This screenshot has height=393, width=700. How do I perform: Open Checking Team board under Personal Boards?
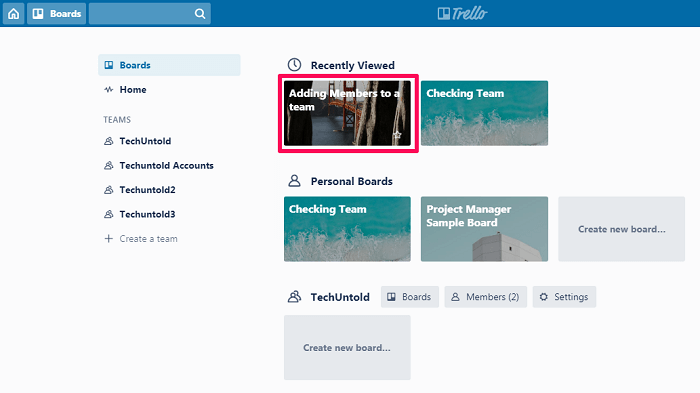(x=347, y=229)
